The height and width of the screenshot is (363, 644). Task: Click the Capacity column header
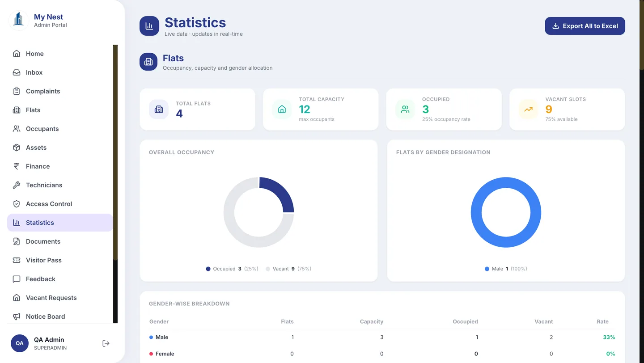click(x=371, y=321)
